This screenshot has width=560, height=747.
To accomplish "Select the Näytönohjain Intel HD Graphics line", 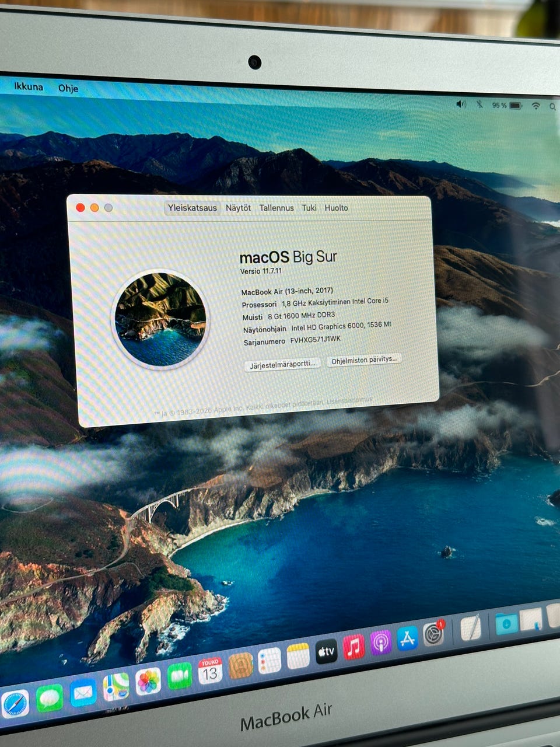I will click(317, 328).
